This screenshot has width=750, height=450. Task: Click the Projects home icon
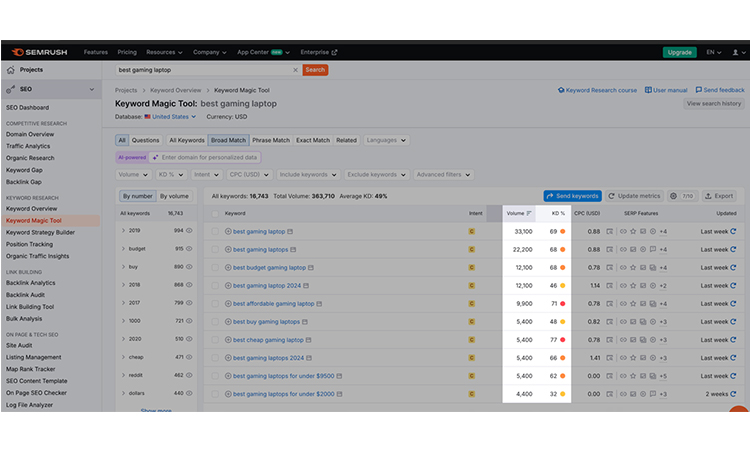11,70
